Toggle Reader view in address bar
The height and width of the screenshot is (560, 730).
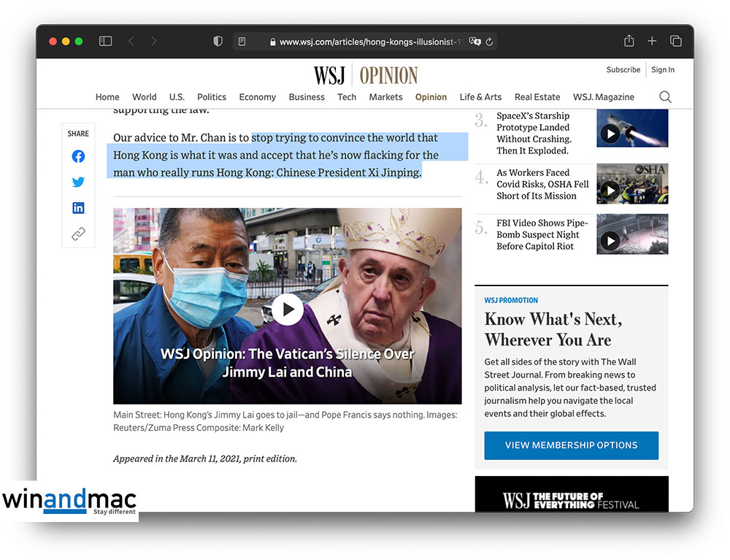(x=242, y=42)
